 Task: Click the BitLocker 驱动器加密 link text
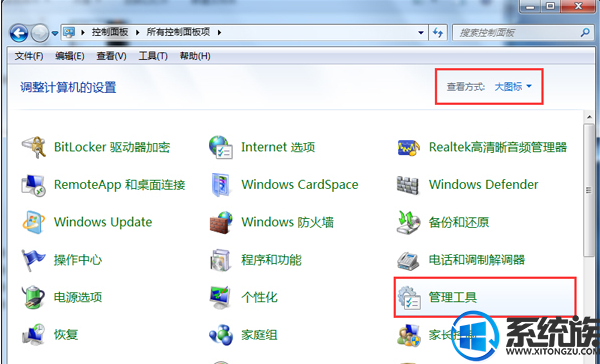point(112,147)
